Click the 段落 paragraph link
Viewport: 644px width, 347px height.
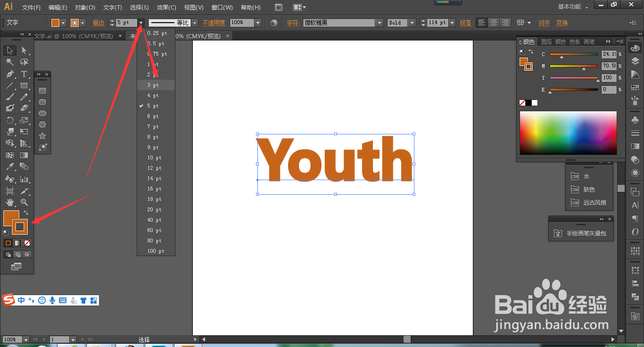coord(466,23)
